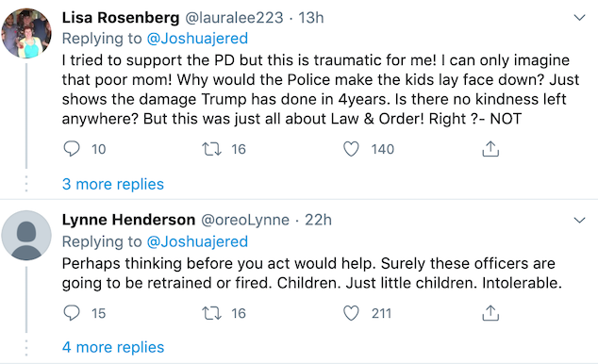Screen dimensions: 598x364
Task: Open options chevron on Lisa Rosenberg's tweet
Action: pos(579,18)
